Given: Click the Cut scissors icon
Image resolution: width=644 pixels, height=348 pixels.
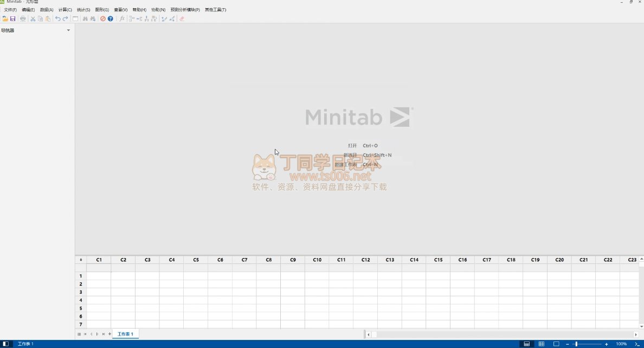Looking at the screenshot, I should tap(33, 19).
